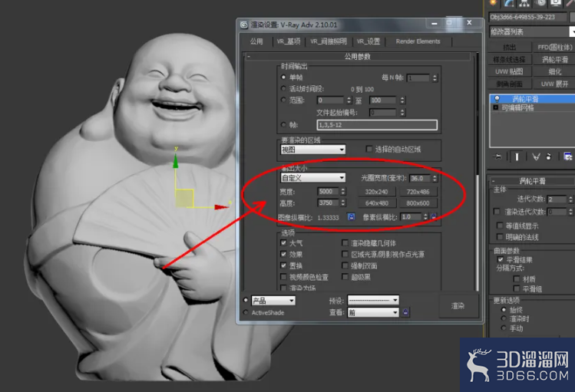
Task: Toggle Show End Result icon under stack
Action: coord(517,156)
